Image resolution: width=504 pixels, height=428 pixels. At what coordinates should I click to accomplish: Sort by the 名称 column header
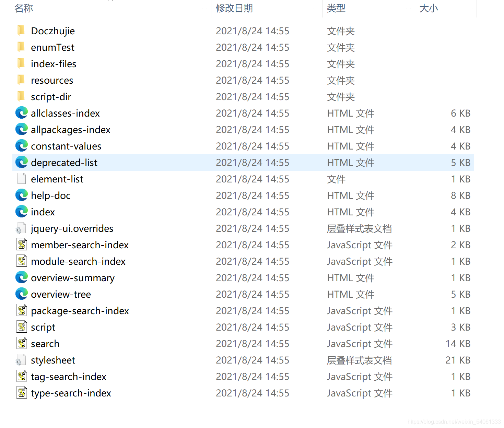[24, 8]
